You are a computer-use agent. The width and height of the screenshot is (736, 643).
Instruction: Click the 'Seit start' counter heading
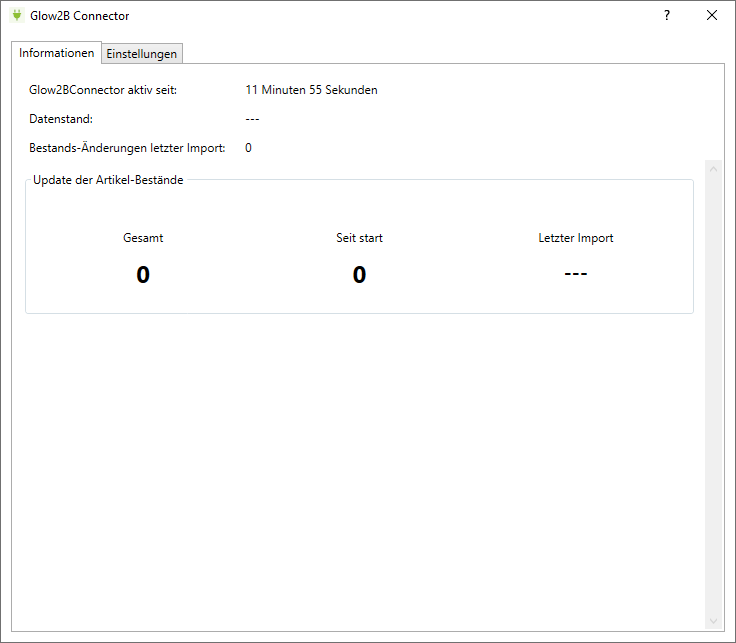tap(359, 238)
